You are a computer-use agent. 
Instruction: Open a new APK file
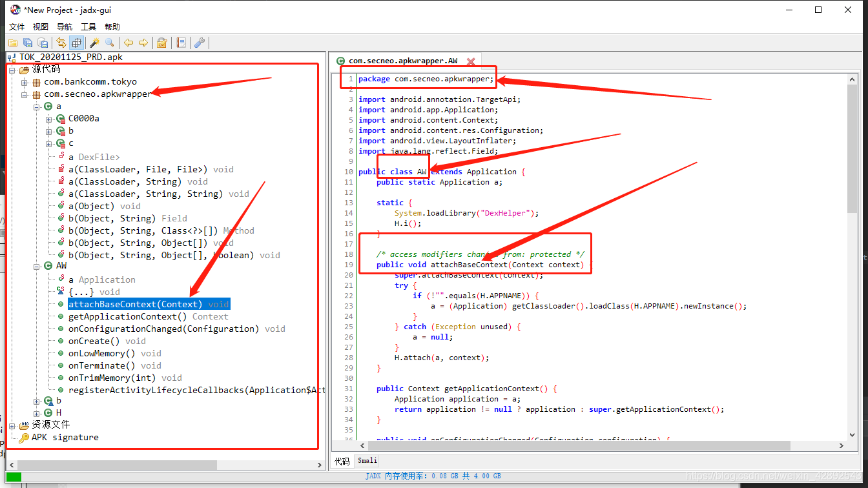click(13, 43)
